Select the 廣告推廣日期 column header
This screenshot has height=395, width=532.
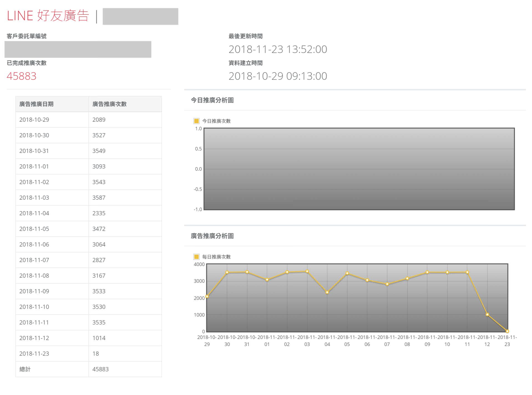(x=36, y=104)
